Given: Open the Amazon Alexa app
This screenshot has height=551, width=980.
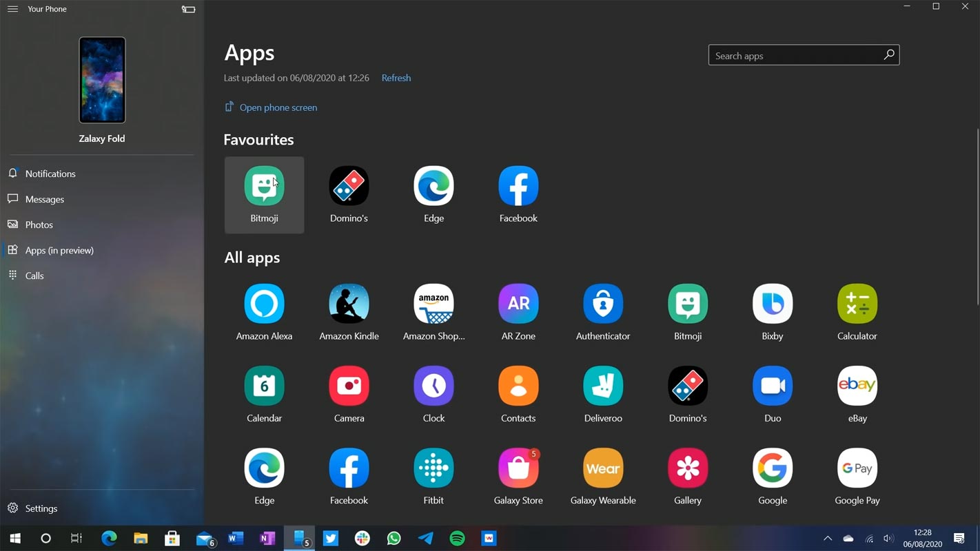Looking at the screenshot, I should 264,312.
